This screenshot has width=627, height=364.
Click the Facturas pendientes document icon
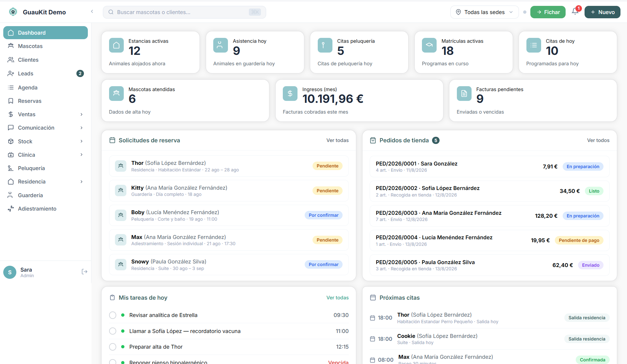click(464, 94)
